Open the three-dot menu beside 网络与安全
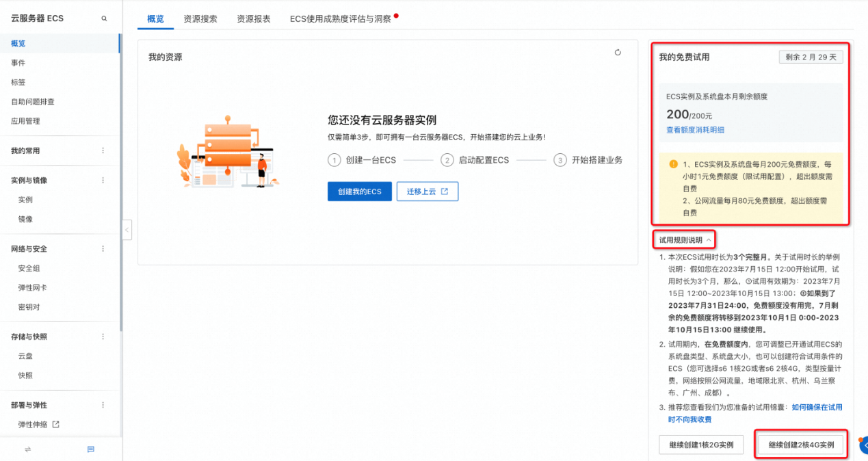 (103, 249)
